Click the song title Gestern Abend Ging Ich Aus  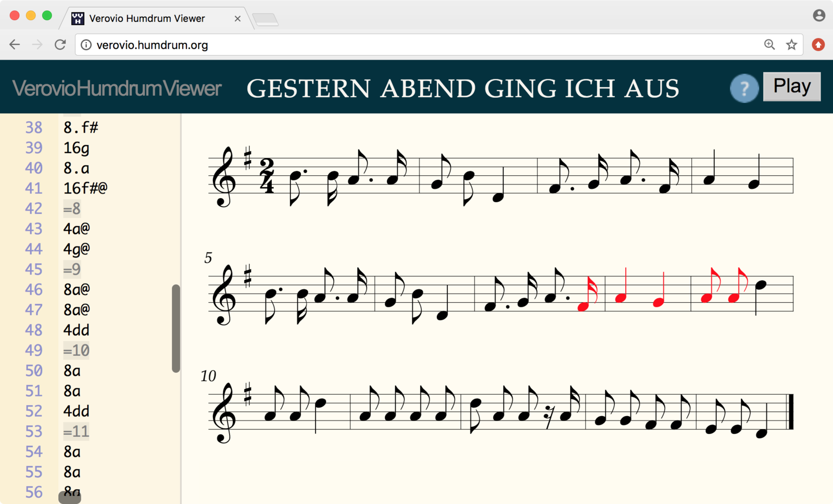coord(462,88)
